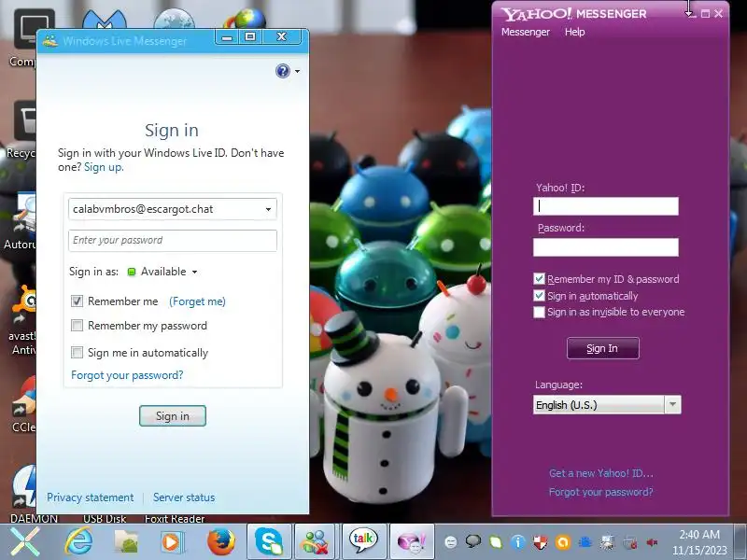The image size is (747, 560).
Task: Click the Windows Live Messenger title icon
Action: [x=50, y=41]
